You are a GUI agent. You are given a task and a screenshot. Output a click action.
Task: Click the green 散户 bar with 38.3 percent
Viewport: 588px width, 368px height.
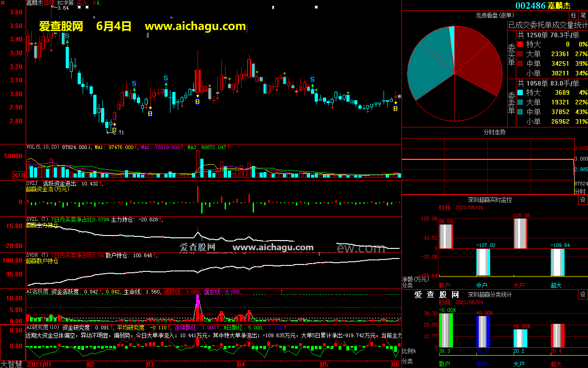click(x=446, y=331)
